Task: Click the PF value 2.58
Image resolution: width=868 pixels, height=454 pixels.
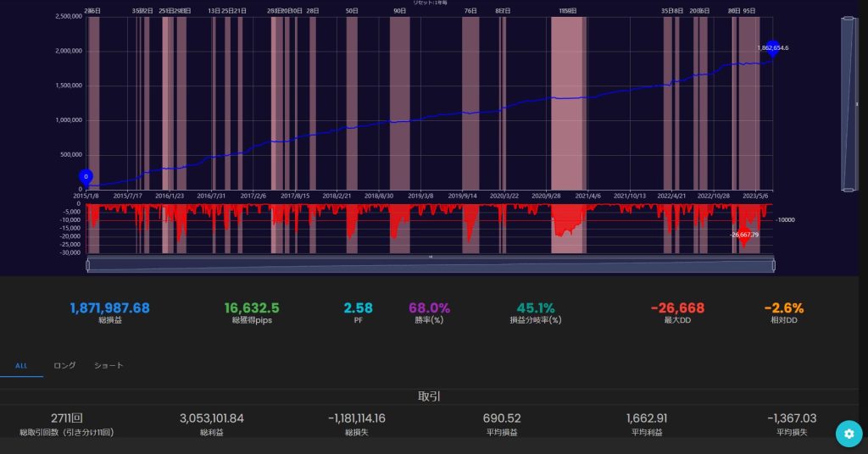Action: pyautogui.click(x=358, y=308)
